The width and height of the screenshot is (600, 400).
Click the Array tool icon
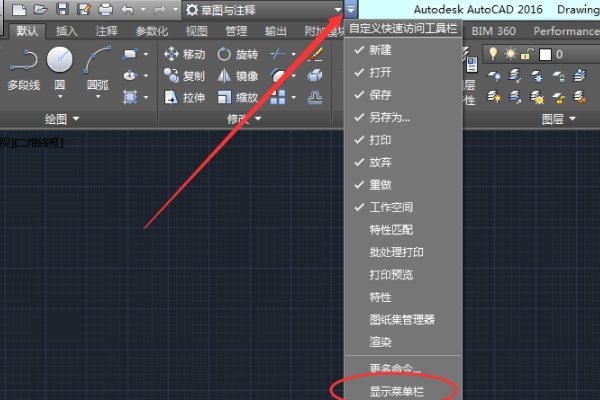click(x=278, y=97)
